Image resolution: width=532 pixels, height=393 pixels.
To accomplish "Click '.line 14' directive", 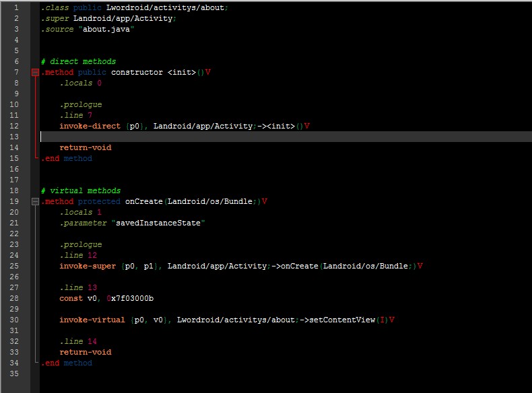I will [78, 341].
